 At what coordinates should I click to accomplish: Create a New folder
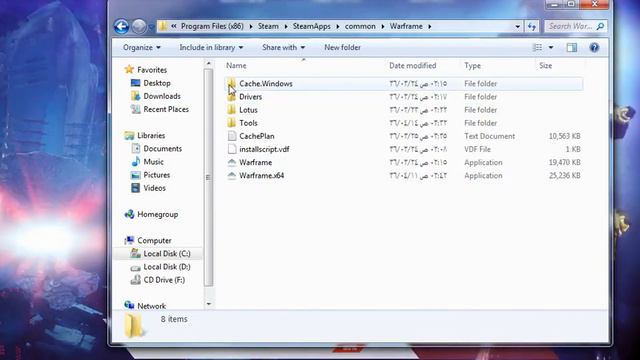click(342, 47)
